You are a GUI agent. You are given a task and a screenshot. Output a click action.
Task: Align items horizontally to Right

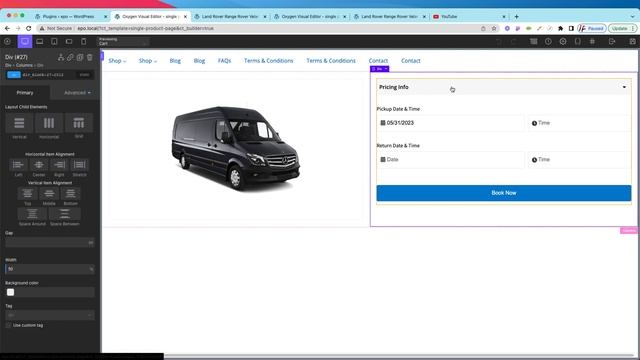tap(59, 165)
